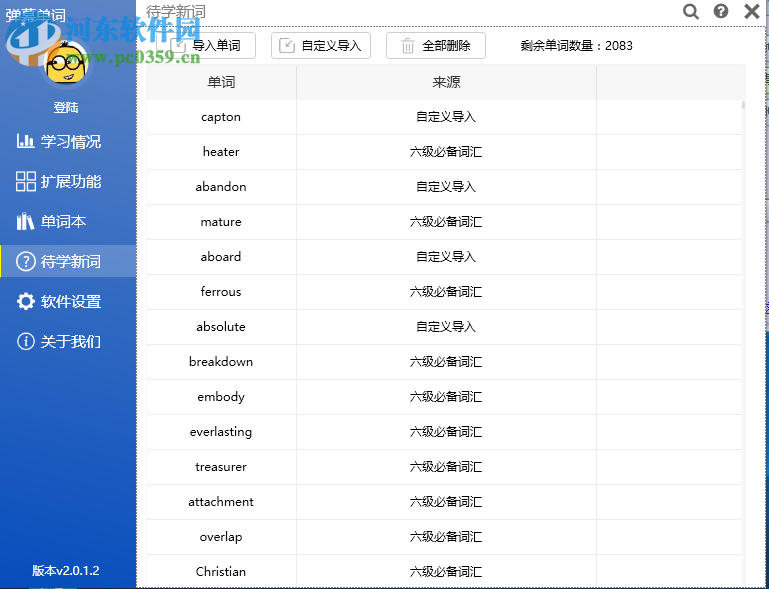
Task: Select the word heater
Action: [x=221, y=152]
